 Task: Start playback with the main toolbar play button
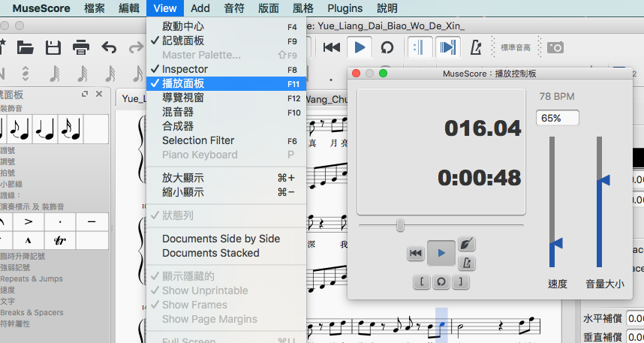(360, 47)
